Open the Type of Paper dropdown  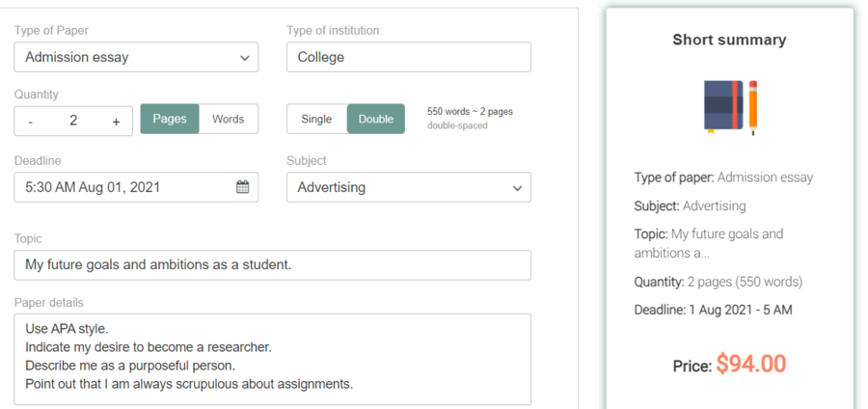coord(136,57)
